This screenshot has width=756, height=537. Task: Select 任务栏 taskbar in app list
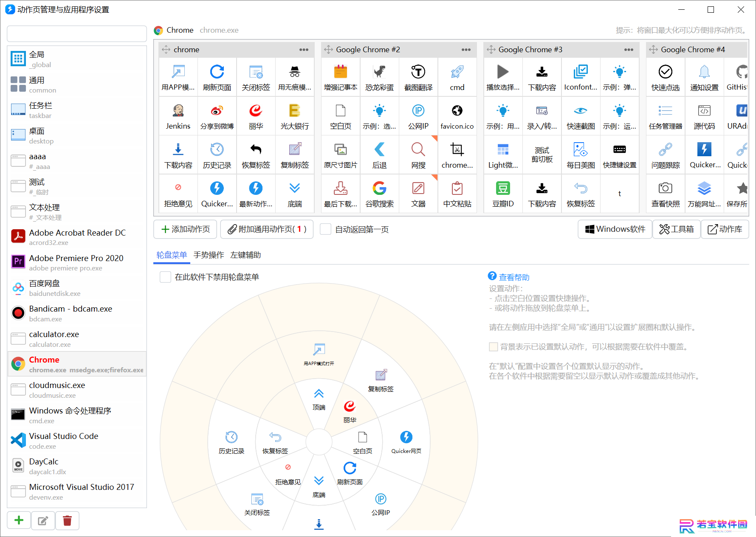pyautogui.click(x=77, y=110)
